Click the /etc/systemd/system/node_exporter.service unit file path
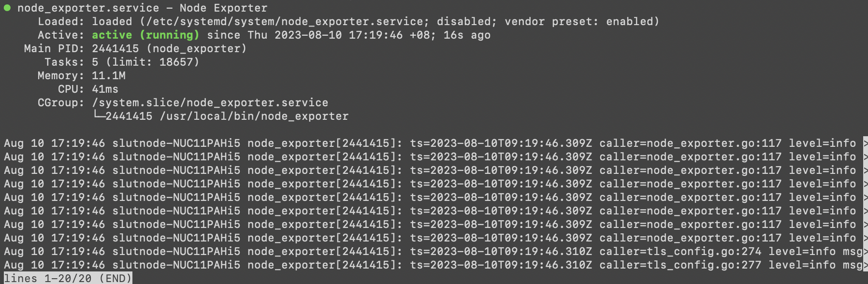The width and height of the screenshot is (868, 284). coord(284,21)
